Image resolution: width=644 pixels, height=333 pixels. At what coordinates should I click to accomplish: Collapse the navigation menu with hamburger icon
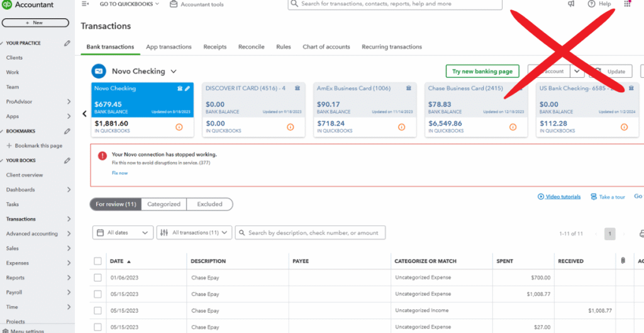(x=85, y=4)
